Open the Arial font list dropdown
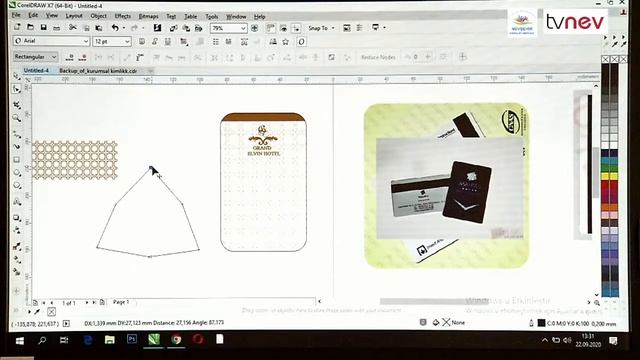 click(86, 41)
